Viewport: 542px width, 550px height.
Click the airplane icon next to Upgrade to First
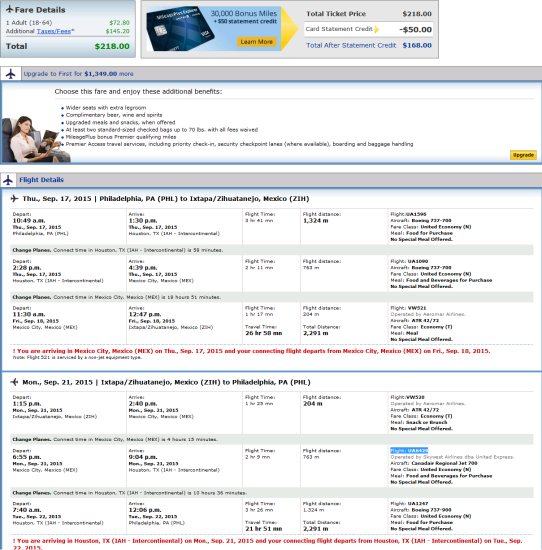11,74
